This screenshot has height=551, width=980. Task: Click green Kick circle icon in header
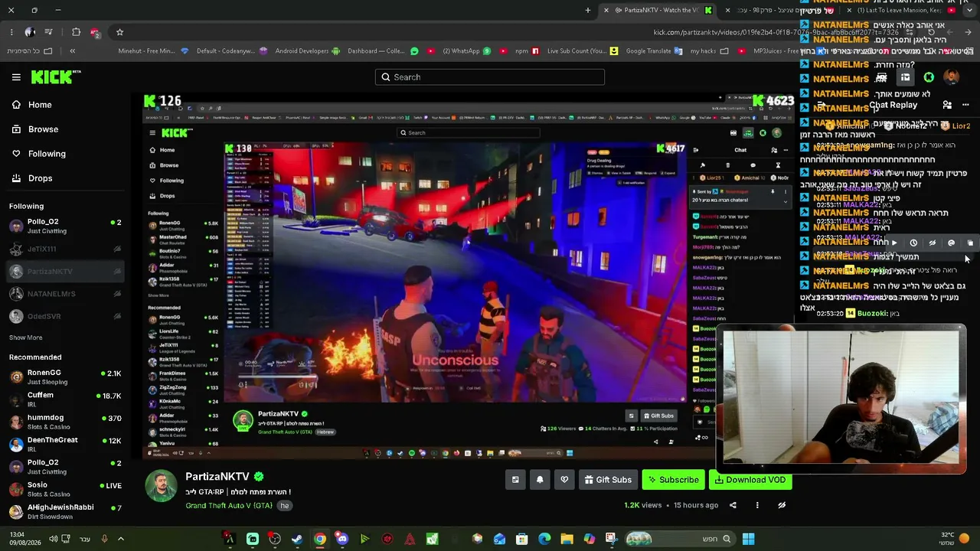coord(929,77)
